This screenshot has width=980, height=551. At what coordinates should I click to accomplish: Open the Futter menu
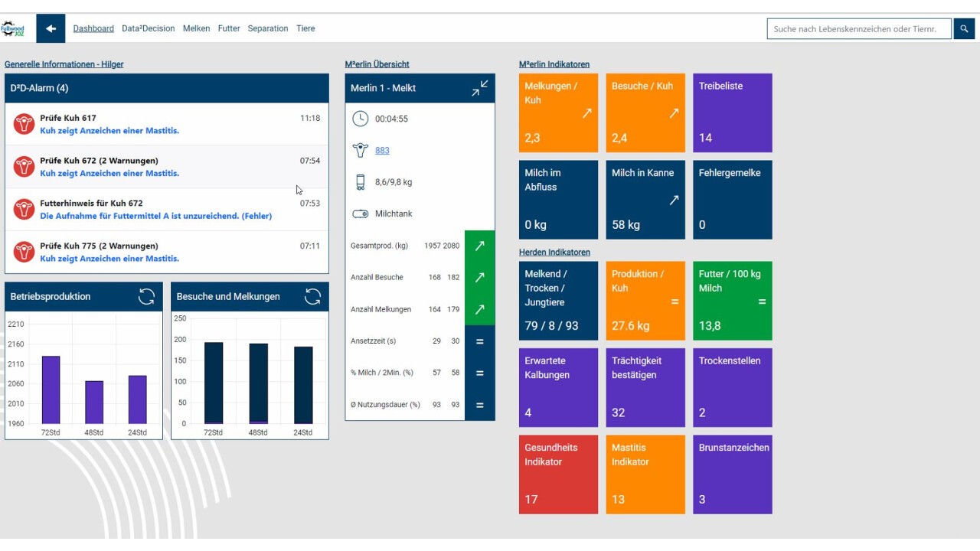pyautogui.click(x=229, y=28)
